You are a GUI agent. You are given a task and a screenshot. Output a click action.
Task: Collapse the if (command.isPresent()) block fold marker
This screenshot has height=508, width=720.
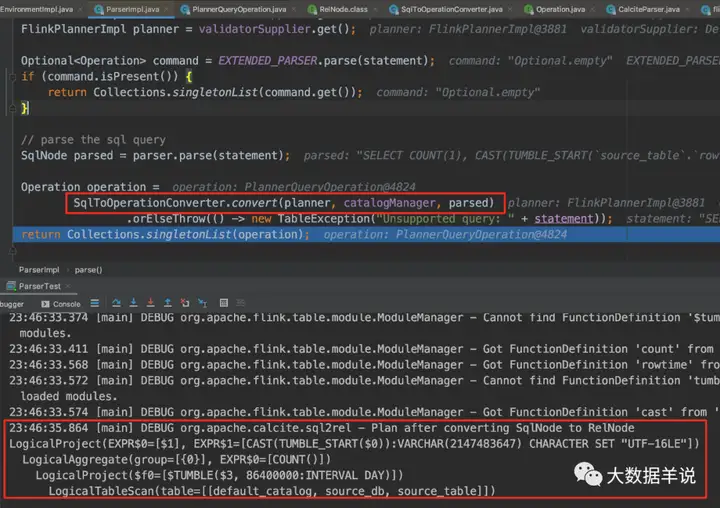pos(12,77)
